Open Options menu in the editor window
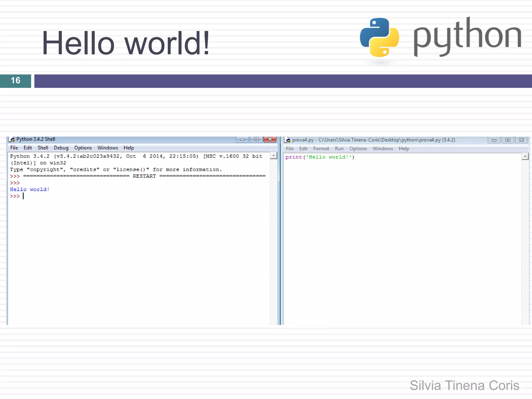This screenshot has height=399, width=532. coord(358,149)
